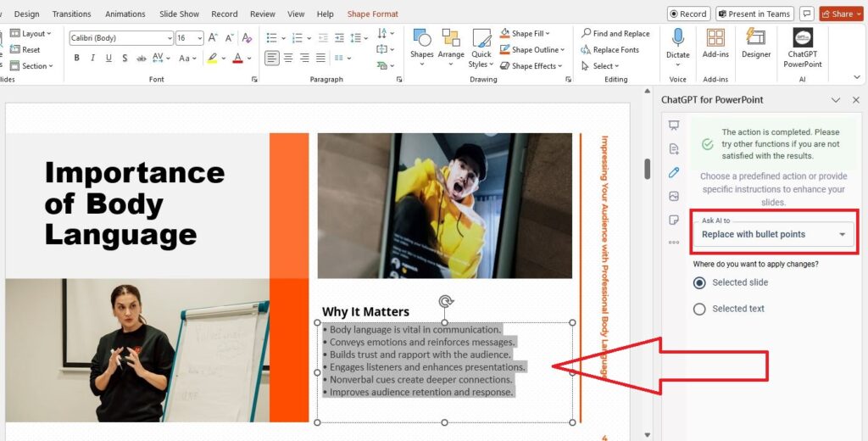Clear all formatting from the text

point(247,37)
